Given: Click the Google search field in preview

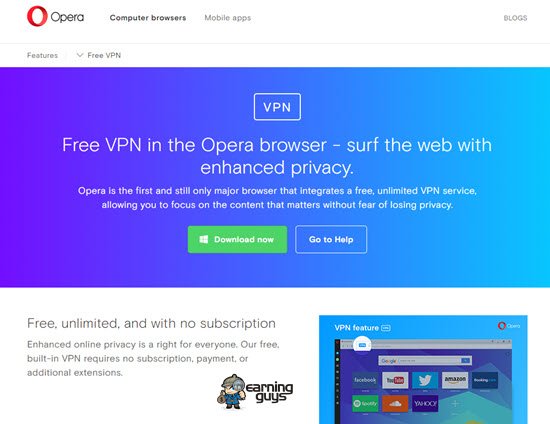Looking at the screenshot, I should 425,361.
